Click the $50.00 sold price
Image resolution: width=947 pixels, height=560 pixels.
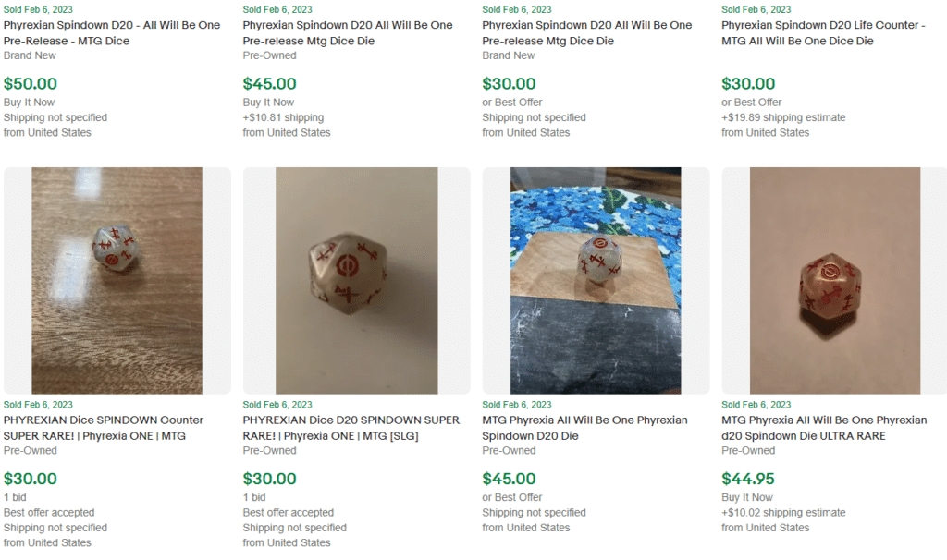pos(31,84)
